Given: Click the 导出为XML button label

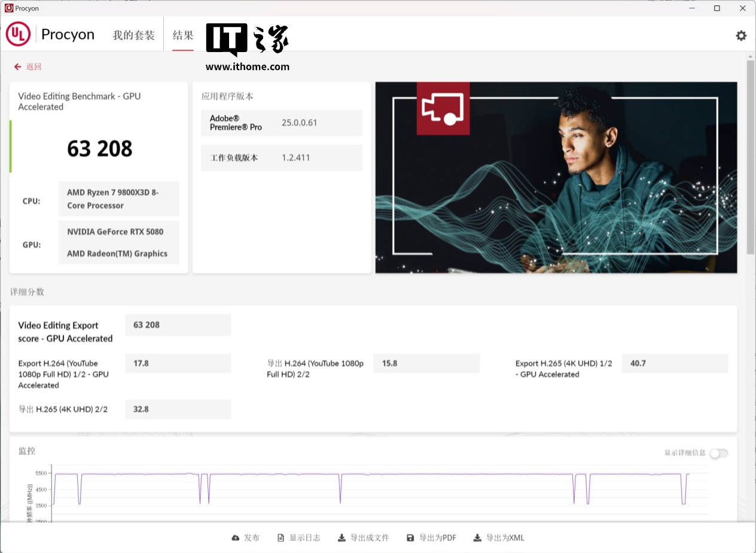Looking at the screenshot, I should [x=505, y=538].
